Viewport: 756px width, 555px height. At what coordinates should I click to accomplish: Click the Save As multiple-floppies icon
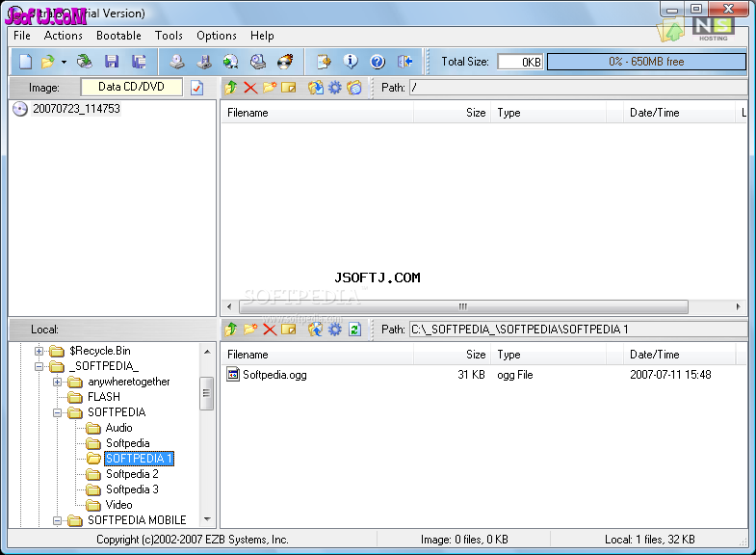pos(139,62)
